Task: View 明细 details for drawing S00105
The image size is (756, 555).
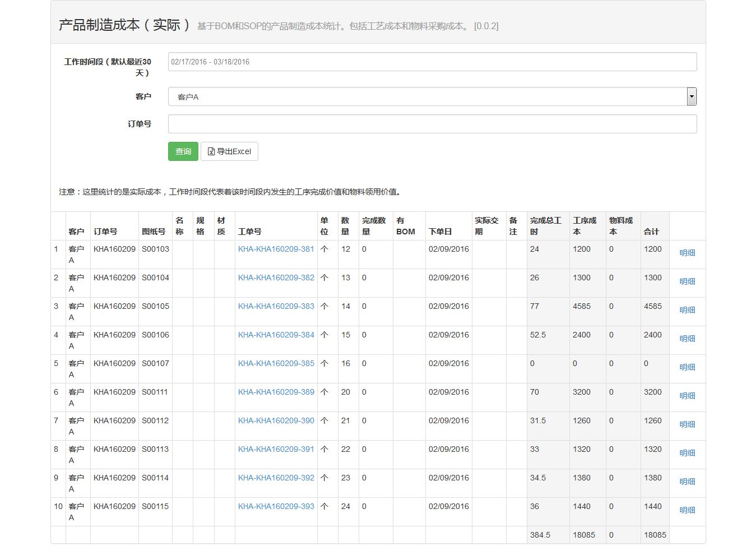Action: pos(687,310)
